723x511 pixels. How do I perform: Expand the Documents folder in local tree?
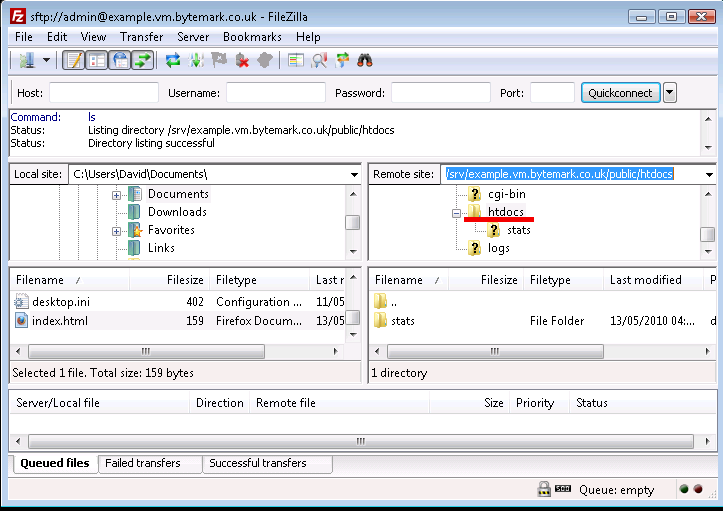116,195
